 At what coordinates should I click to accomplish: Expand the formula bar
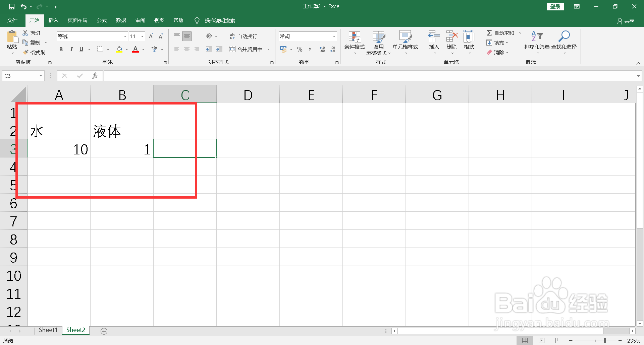(638, 76)
